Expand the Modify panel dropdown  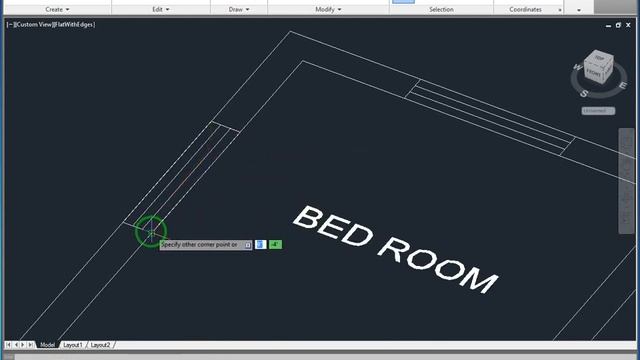point(328,9)
